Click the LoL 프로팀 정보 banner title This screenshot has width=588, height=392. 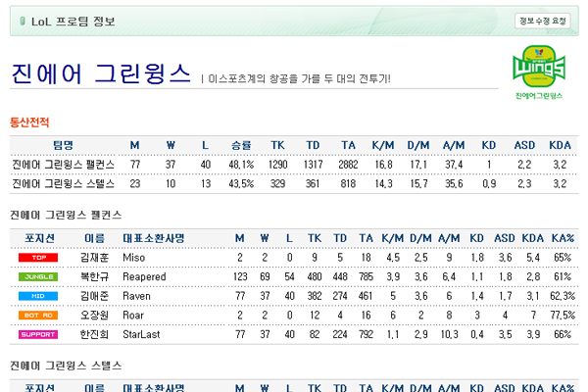73,22
